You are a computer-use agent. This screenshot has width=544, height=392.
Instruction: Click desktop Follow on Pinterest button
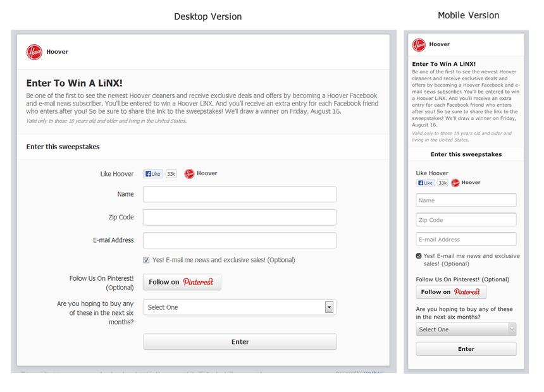tap(182, 282)
